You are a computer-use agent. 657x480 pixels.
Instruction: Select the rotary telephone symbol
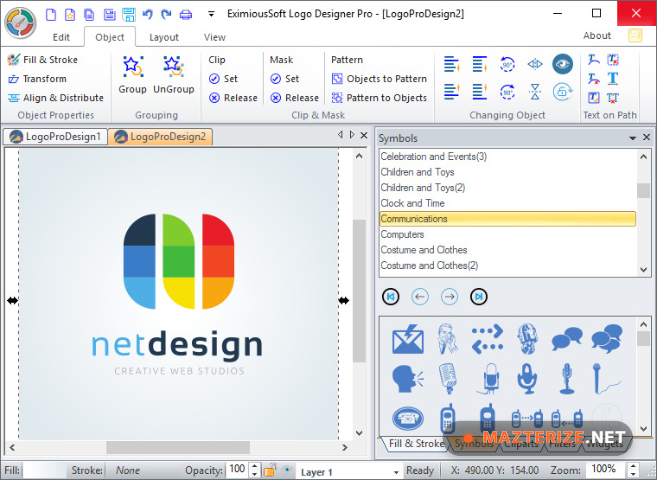click(x=408, y=418)
